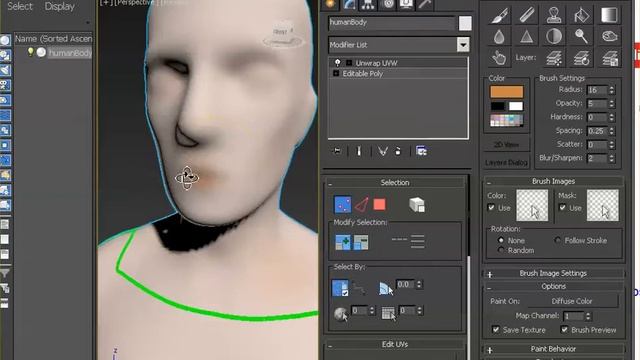Select the Clone stamp tool

coord(554,15)
